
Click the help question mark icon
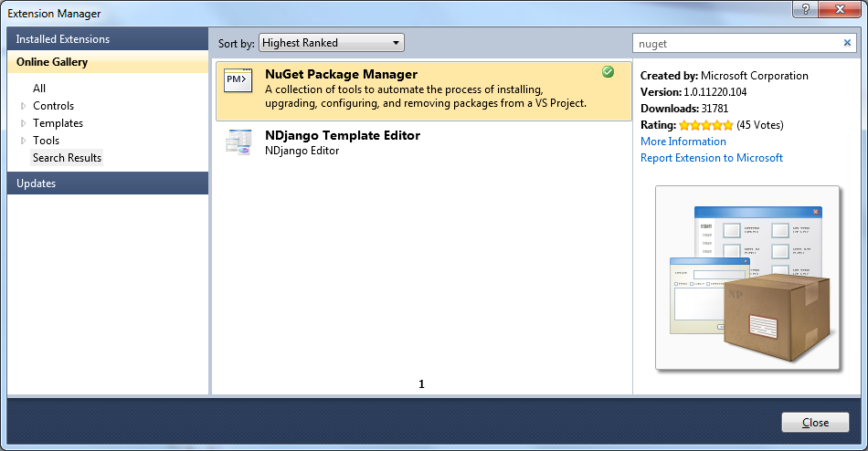coord(807,9)
